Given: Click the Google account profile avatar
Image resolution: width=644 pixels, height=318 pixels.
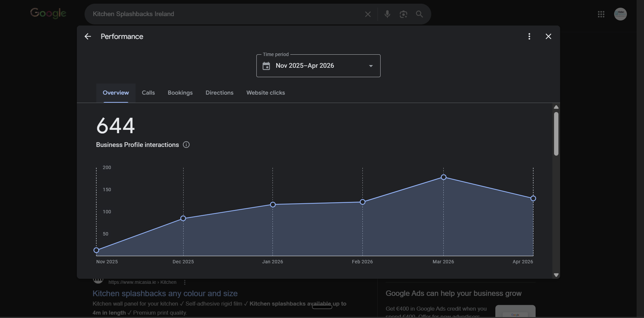Looking at the screenshot, I should pyautogui.click(x=620, y=14).
